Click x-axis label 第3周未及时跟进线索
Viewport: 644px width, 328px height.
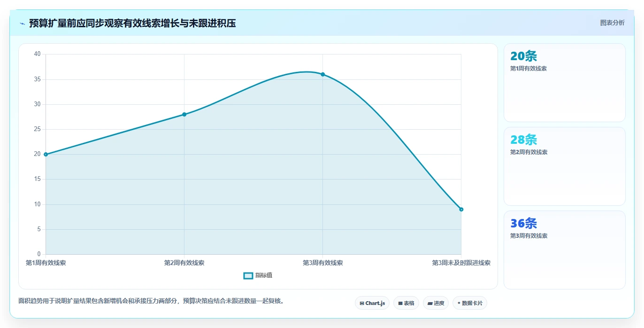(461, 263)
